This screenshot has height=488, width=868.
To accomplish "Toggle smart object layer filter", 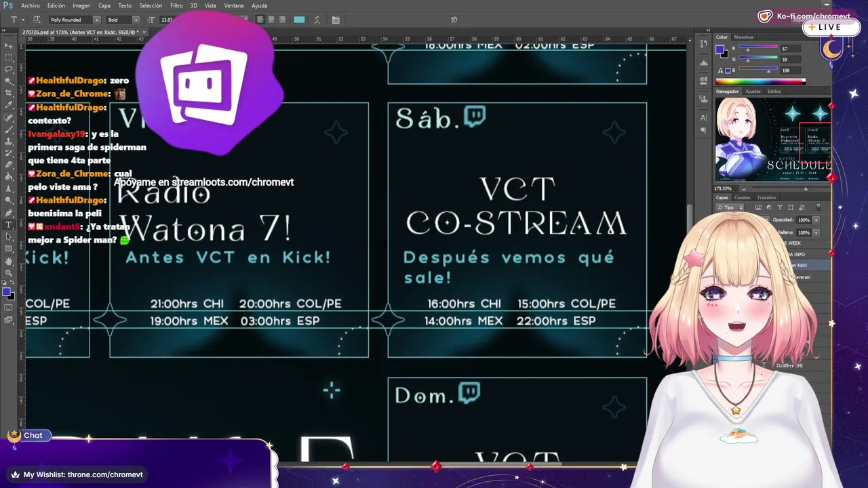I will pyautogui.click(x=802, y=207).
